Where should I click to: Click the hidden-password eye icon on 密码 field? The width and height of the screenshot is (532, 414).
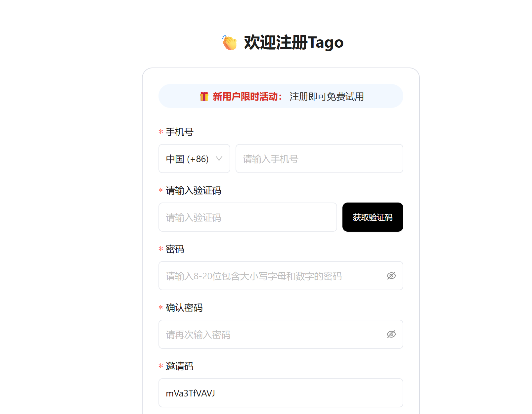tap(391, 276)
